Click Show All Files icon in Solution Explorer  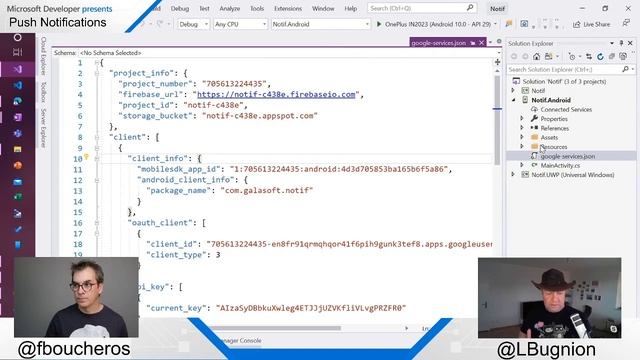pyautogui.click(x=623, y=57)
